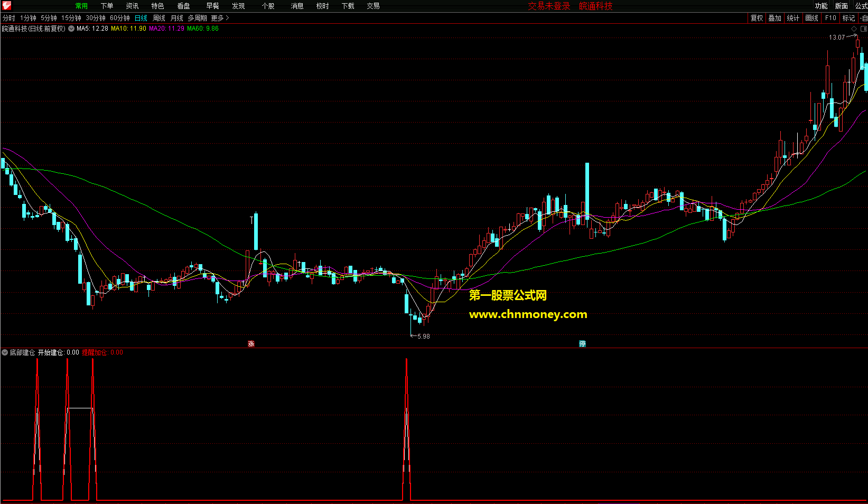Click the 13.07 high price label
Image resolution: width=868 pixels, height=504 pixels.
pos(837,38)
